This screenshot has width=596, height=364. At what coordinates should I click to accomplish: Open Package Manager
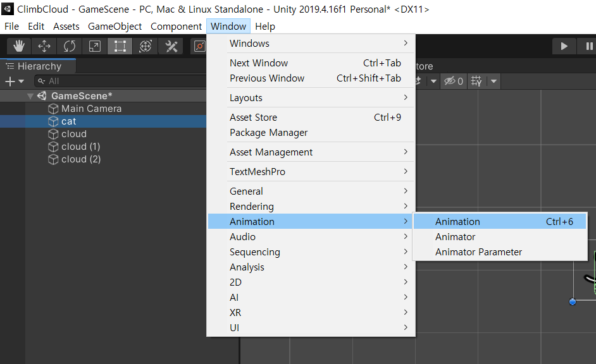tap(312, 133)
